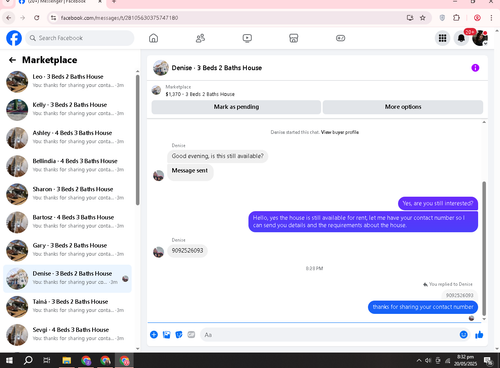Attach a photo using the image icon

(x=166, y=334)
